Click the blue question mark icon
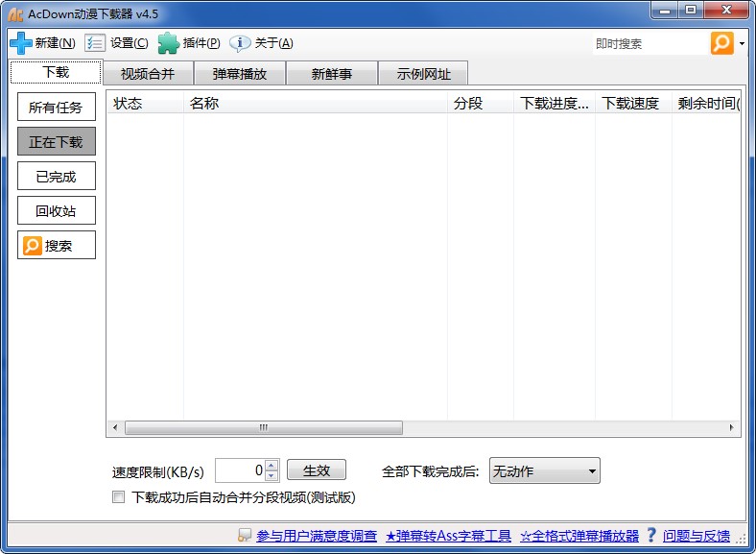This screenshot has width=756, height=554. click(650, 535)
